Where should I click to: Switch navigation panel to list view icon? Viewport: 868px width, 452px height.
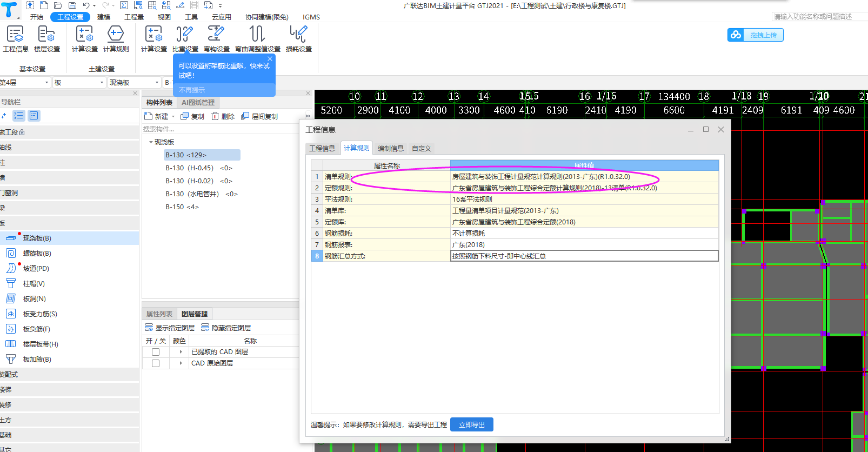pos(19,116)
